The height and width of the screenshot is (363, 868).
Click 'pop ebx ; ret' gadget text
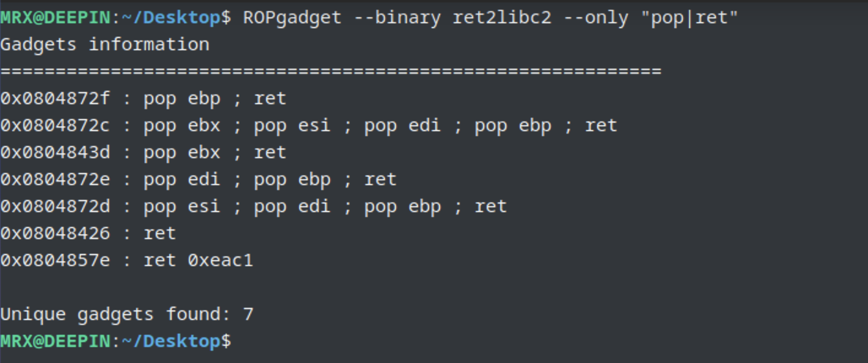(x=215, y=153)
